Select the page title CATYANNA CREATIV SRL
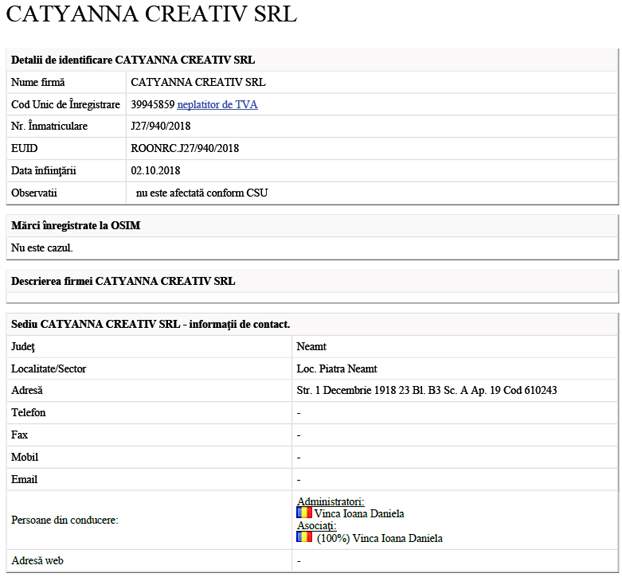 pos(152,14)
